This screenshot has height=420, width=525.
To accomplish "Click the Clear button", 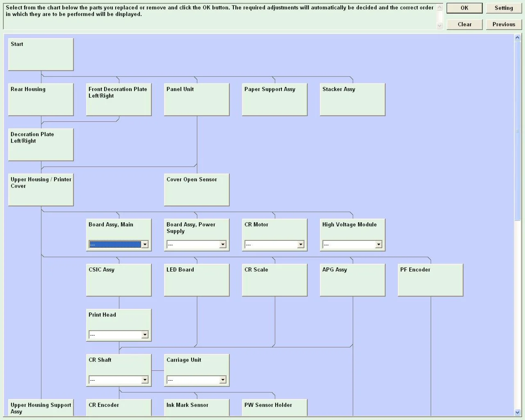I will (x=464, y=24).
